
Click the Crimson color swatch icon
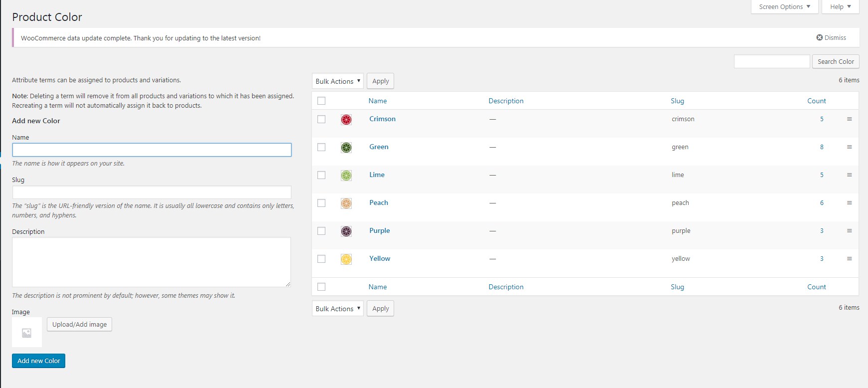(346, 120)
